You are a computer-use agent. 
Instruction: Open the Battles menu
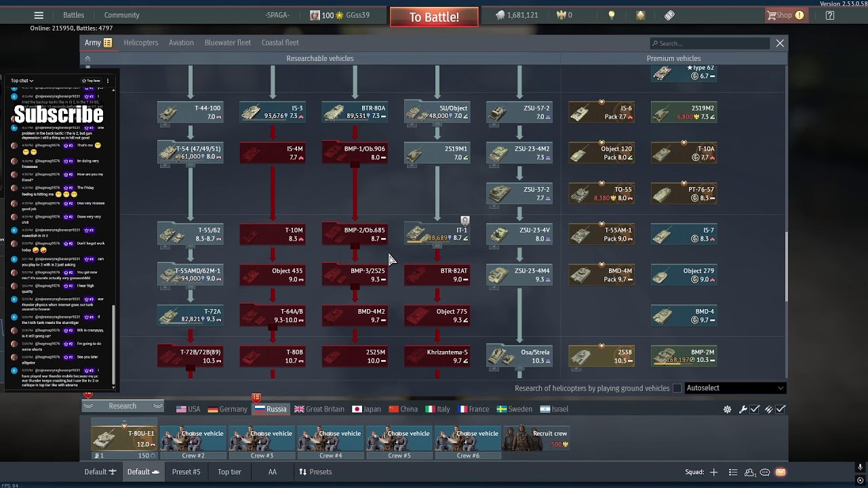pos(73,15)
